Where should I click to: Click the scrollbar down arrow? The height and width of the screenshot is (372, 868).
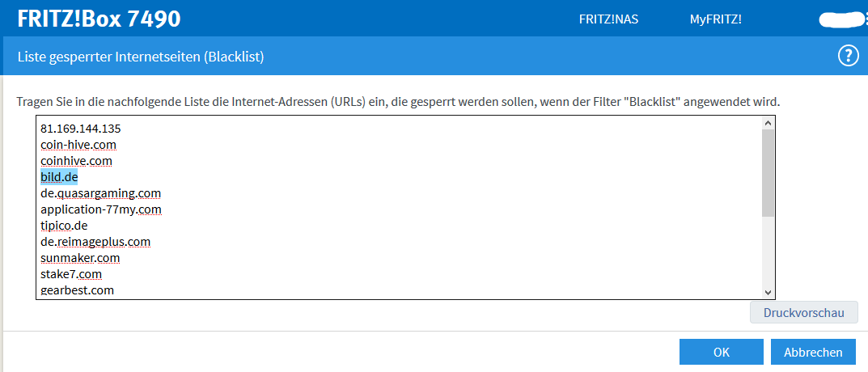coord(768,292)
